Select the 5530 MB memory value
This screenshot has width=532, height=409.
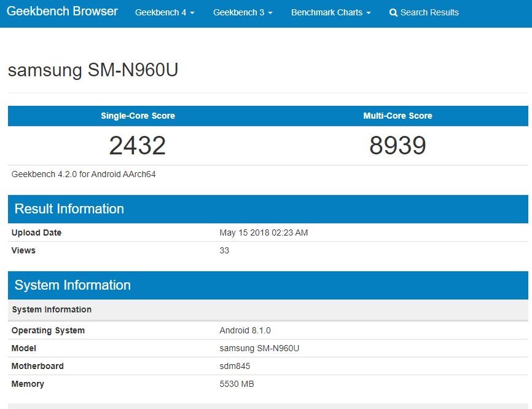237,384
